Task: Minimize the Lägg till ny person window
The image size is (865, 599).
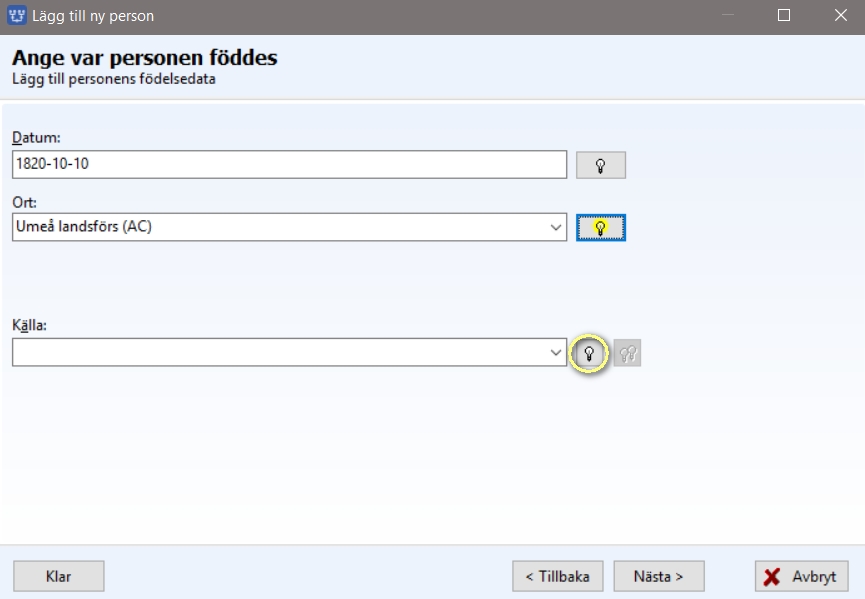Action: (x=728, y=15)
